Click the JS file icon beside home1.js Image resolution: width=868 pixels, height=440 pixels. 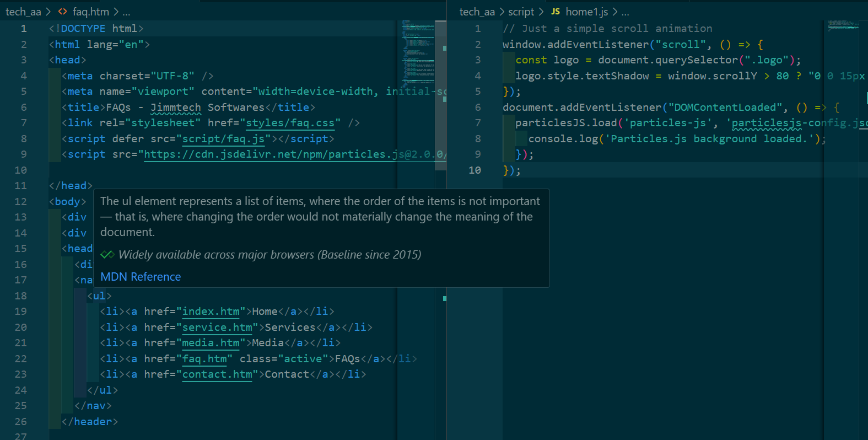pos(556,12)
